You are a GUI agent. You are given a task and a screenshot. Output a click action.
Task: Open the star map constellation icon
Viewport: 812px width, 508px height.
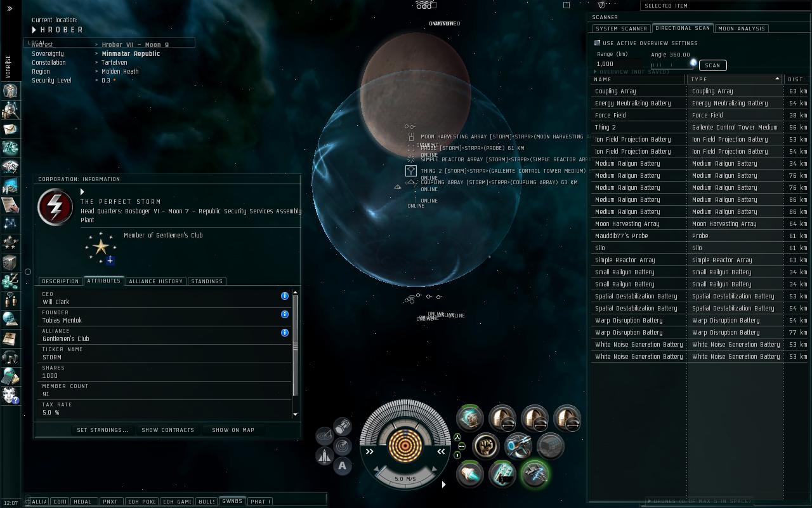click(x=10, y=224)
